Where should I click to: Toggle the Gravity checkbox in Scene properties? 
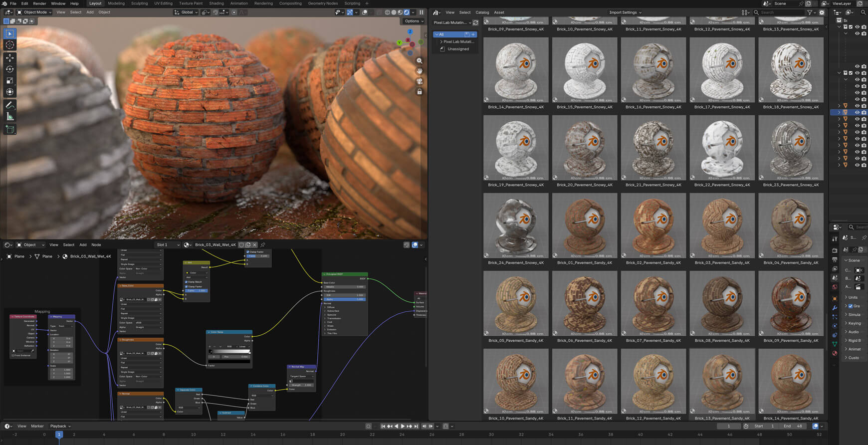coord(851,306)
